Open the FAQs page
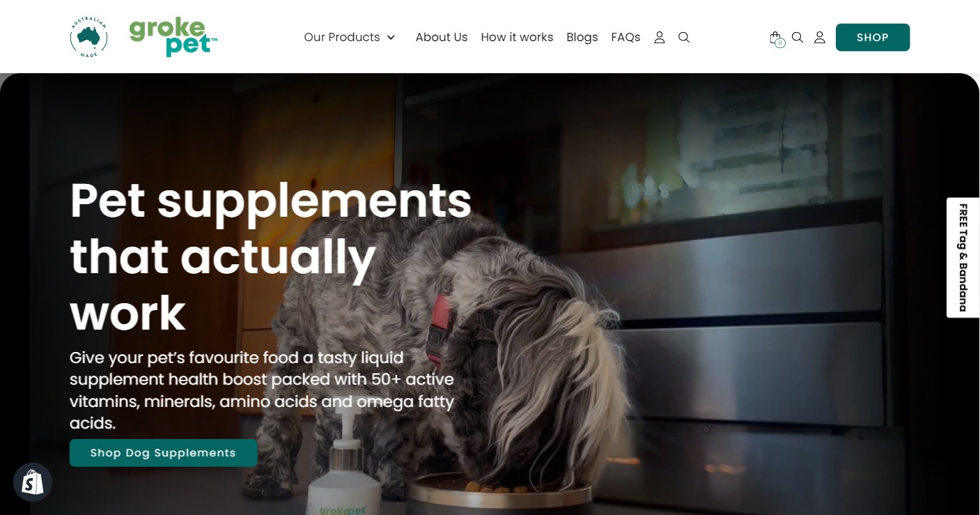 click(x=625, y=38)
